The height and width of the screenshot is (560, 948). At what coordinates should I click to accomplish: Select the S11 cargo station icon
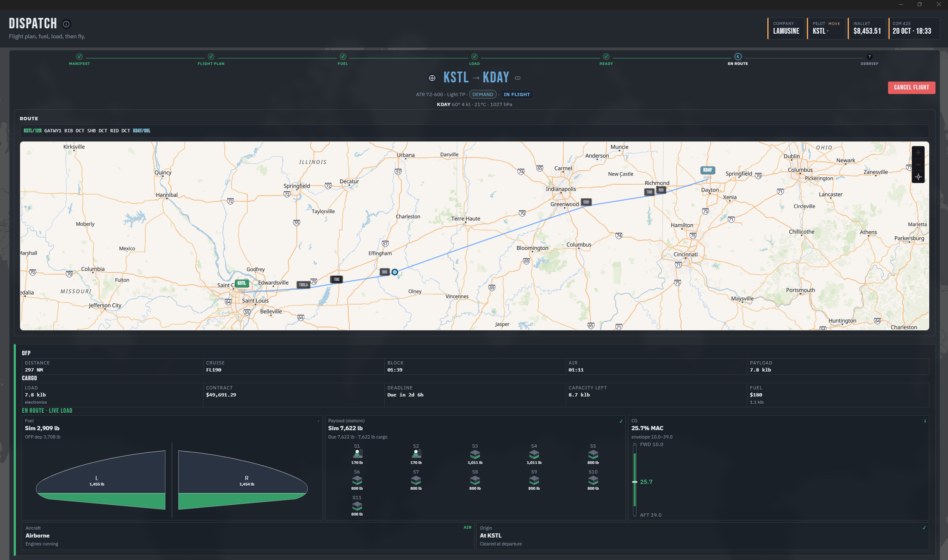pyautogui.click(x=357, y=506)
